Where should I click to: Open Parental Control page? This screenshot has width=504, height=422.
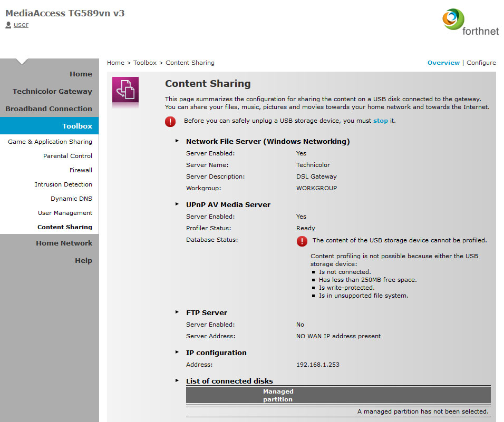click(x=68, y=156)
